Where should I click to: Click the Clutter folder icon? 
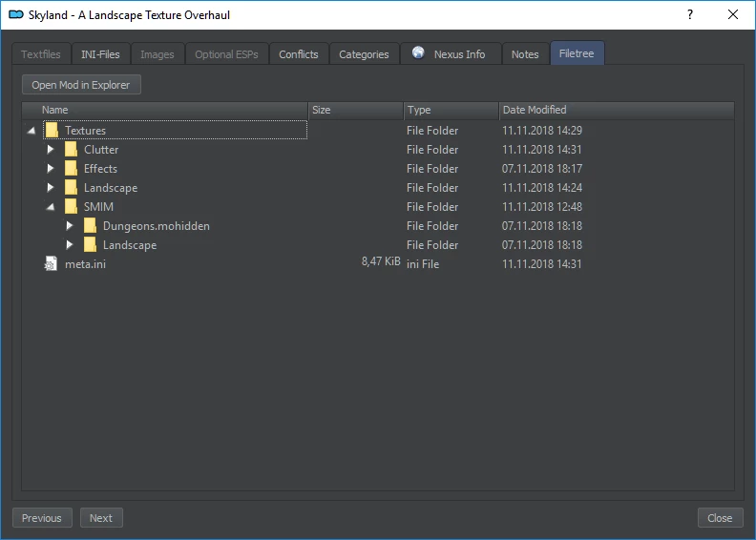pyautogui.click(x=71, y=150)
